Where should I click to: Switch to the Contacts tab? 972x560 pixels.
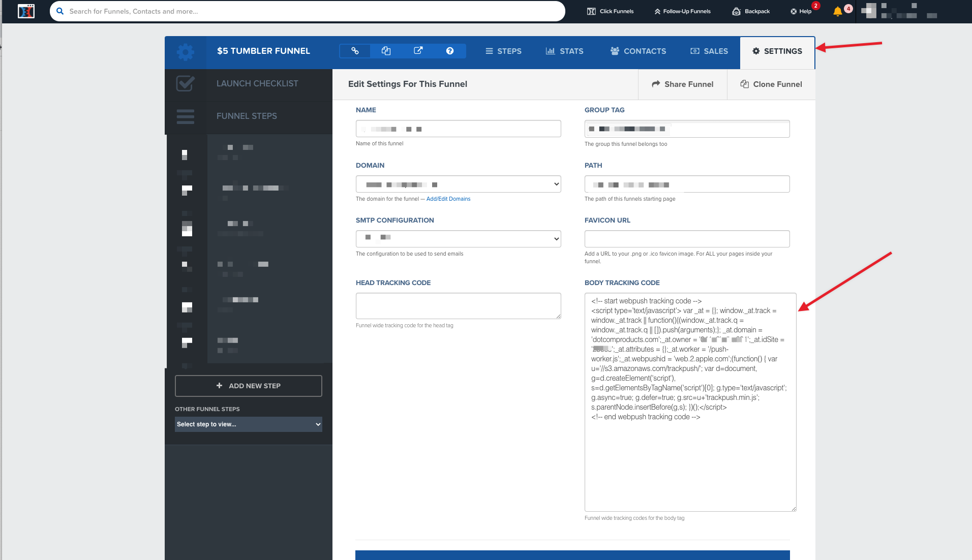(638, 51)
